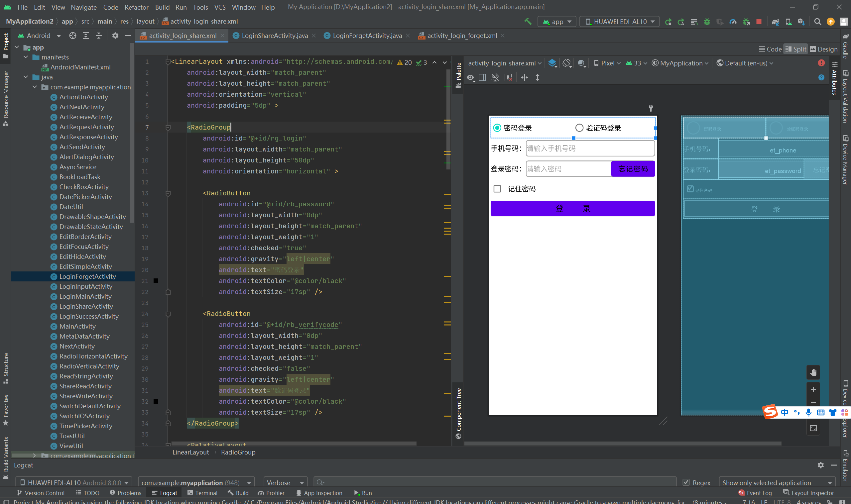Open Search Everywhere magnifier icon

[817, 22]
